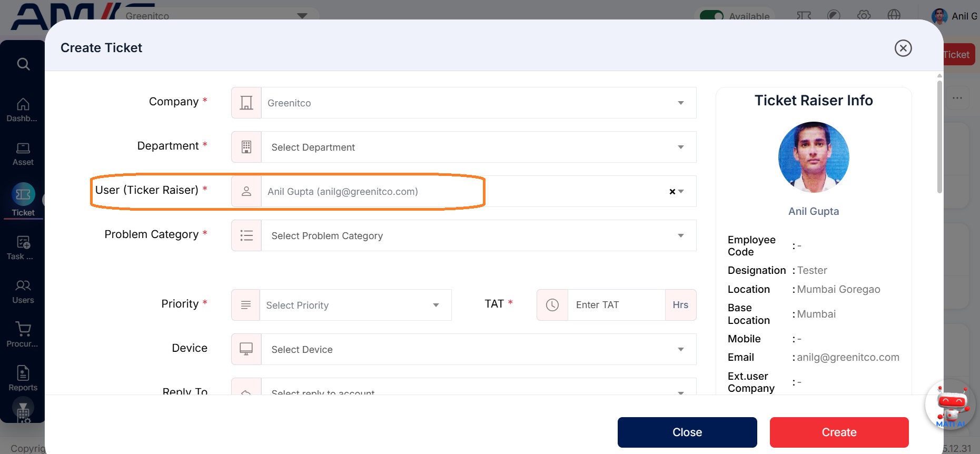Screen dimensions: 980x454
Task: Click the Email value "anilg@greenitco.com" in the info panel
Action: click(x=848, y=357)
